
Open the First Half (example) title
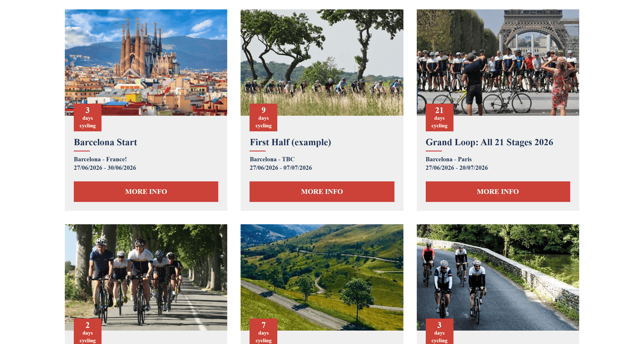click(290, 142)
